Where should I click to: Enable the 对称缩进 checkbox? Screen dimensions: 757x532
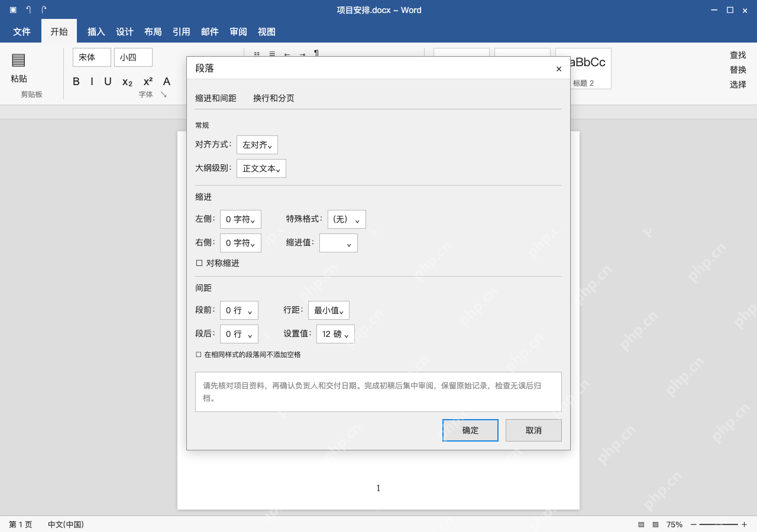(199, 263)
